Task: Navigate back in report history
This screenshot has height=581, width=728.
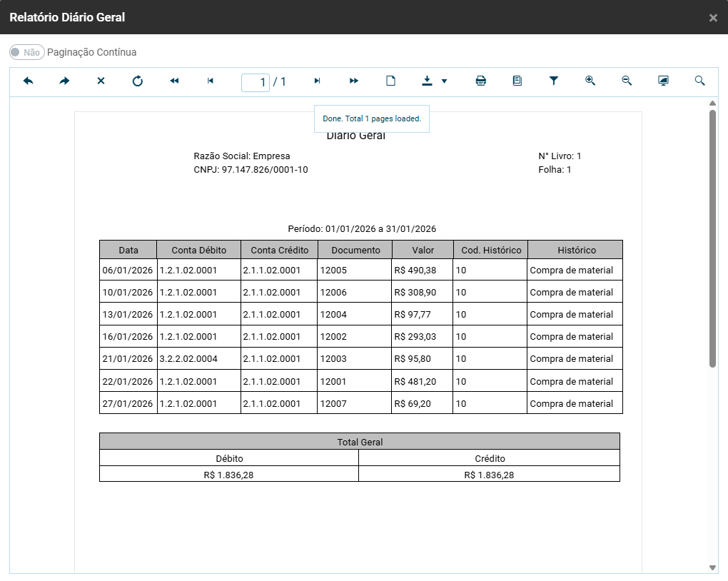Action: point(29,81)
